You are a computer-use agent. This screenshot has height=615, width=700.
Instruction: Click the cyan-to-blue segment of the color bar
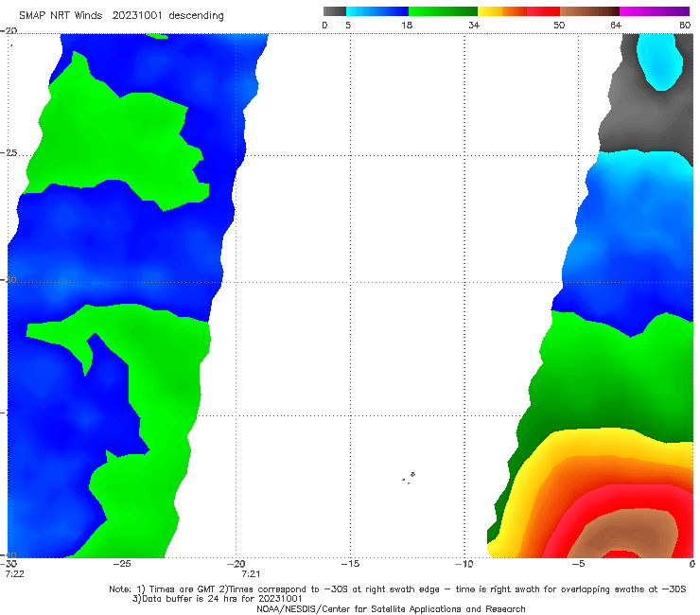pyautogui.click(x=377, y=11)
